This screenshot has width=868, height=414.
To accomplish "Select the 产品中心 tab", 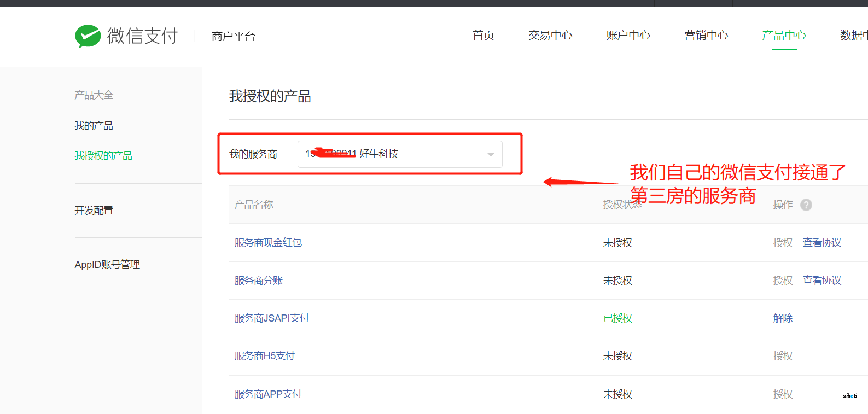I will [784, 36].
